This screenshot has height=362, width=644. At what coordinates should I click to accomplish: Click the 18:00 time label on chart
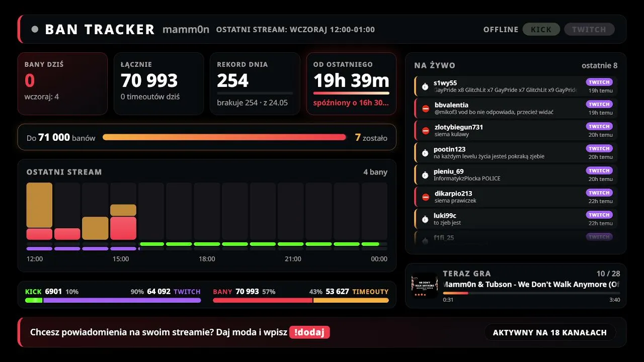pyautogui.click(x=207, y=259)
